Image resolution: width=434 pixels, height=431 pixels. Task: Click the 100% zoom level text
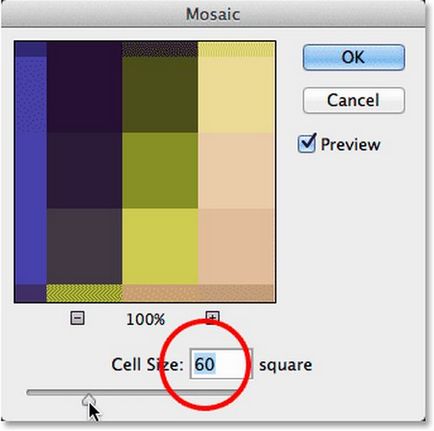(145, 319)
